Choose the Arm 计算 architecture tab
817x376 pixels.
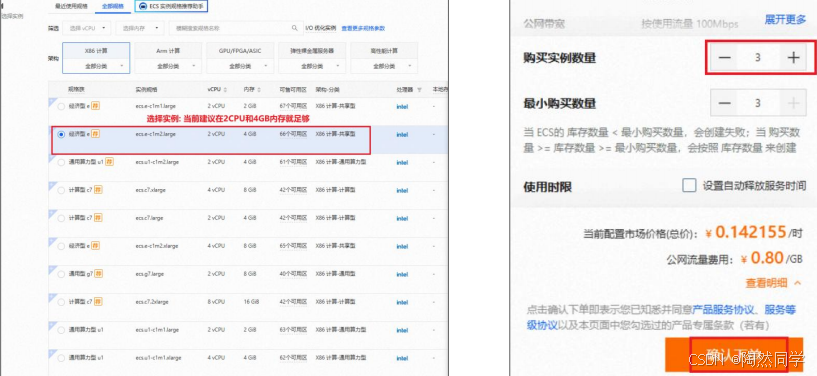point(168,51)
